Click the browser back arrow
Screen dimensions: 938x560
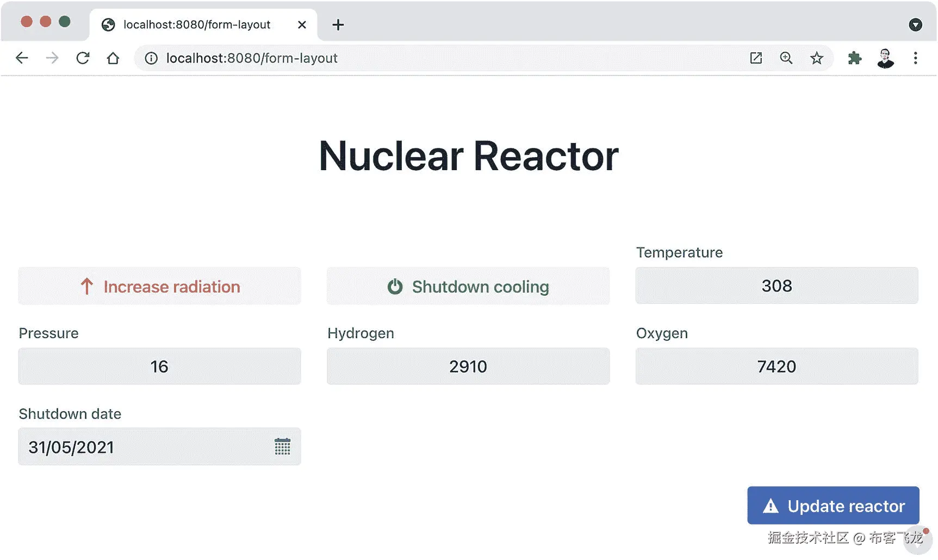pos(22,58)
